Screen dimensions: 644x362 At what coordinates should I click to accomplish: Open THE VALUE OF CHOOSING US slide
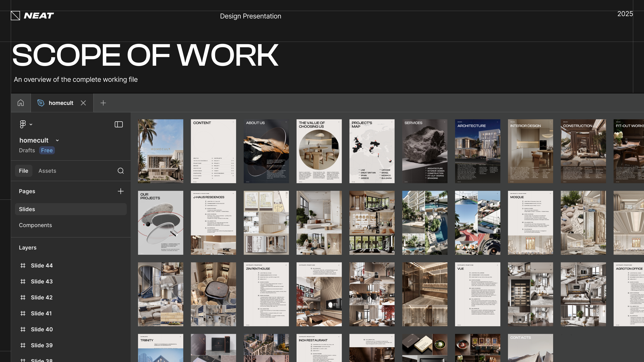[319, 151]
